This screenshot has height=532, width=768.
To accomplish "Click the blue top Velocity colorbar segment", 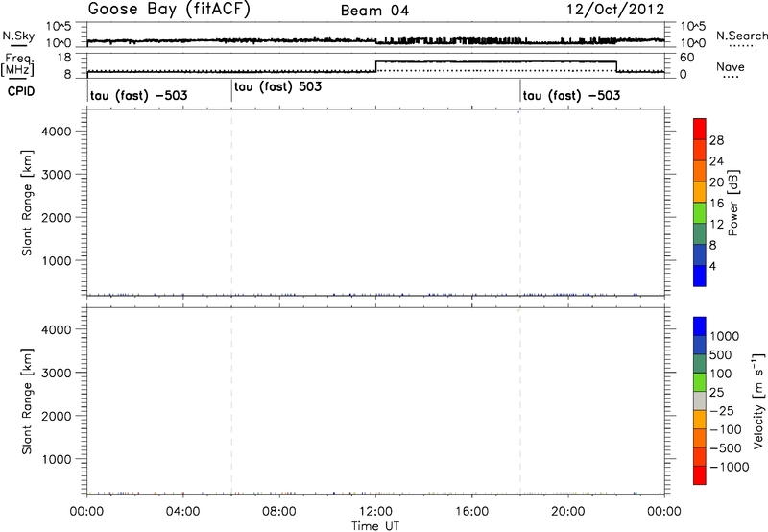I will point(700,326).
